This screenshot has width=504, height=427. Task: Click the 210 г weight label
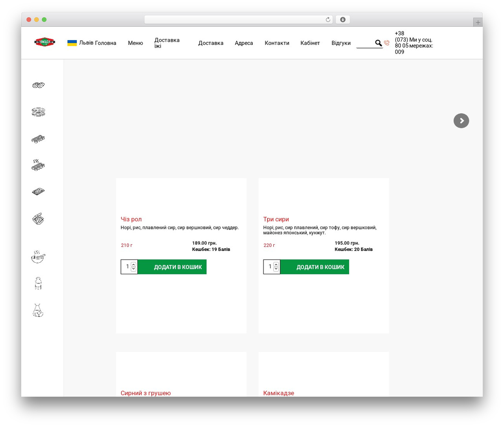coord(127,245)
